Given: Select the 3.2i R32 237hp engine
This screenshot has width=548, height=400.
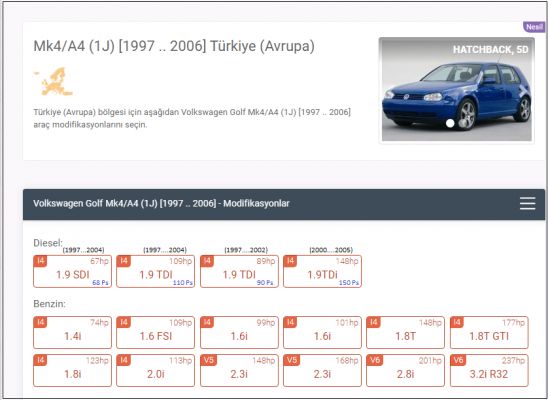Looking at the screenshot, I should (489, 371).
